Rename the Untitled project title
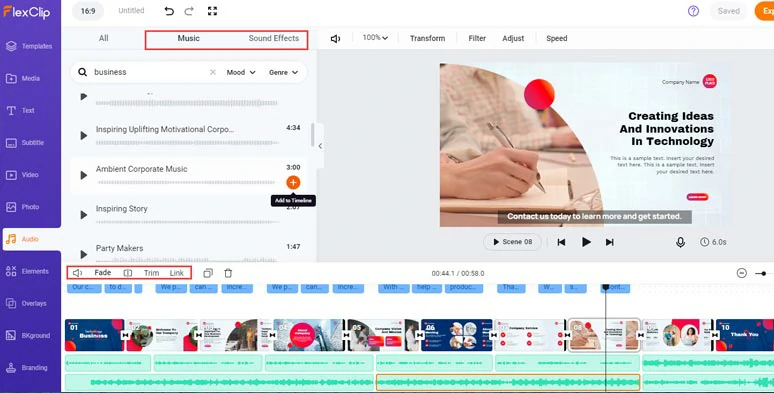 click(x=131, y=10)
